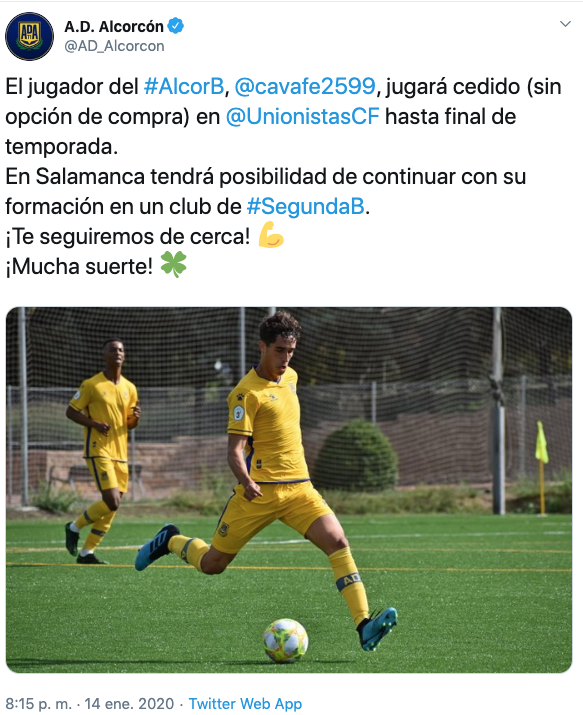Open the A.D. Alcorcón display name
Screen dimensions: 583x715
114,26
